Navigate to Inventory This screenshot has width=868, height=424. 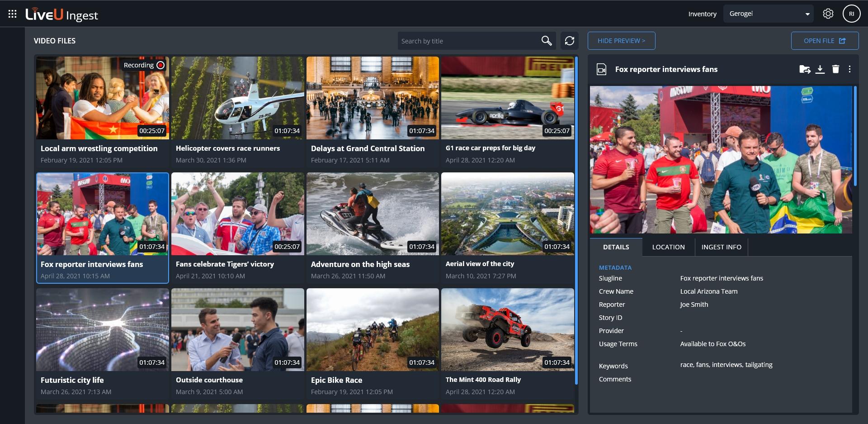coord(702,14)
